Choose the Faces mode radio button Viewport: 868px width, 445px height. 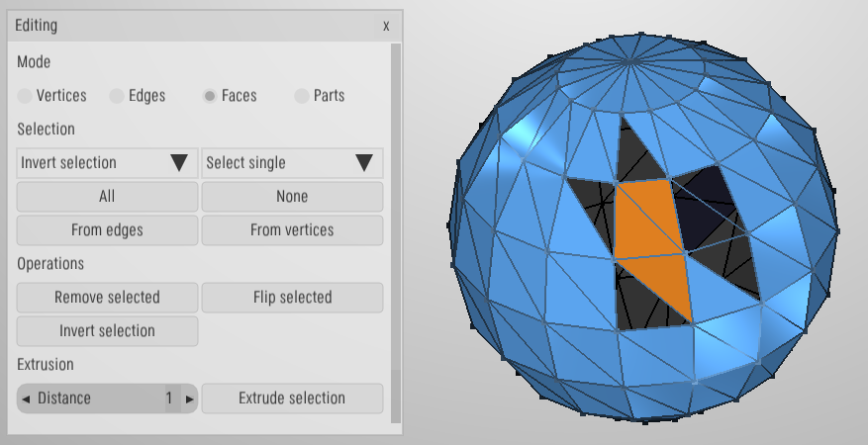[210, 96]
